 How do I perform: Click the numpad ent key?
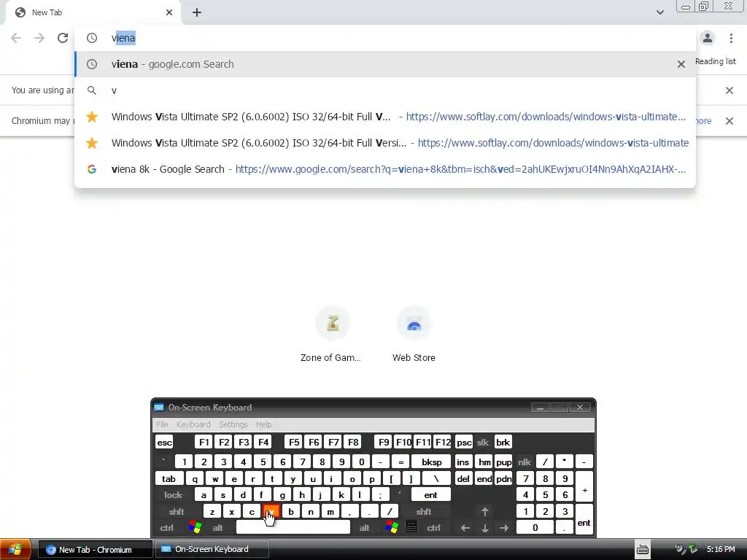click(584, 519)
